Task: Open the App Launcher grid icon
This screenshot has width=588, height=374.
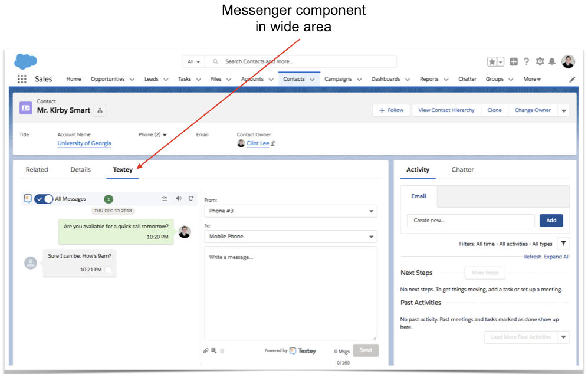Action: [22, 79]
